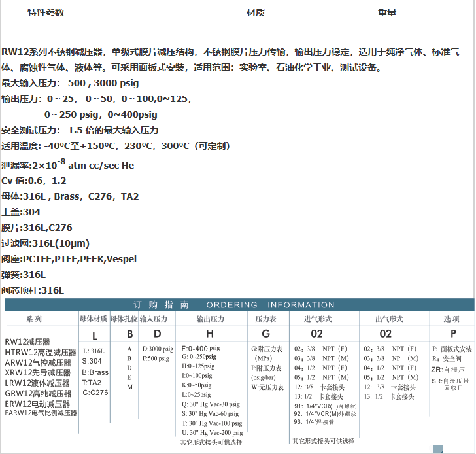The image size is (476, 454).
Task: Select XRW12先导减压器 in the series list
Action: 38,373
